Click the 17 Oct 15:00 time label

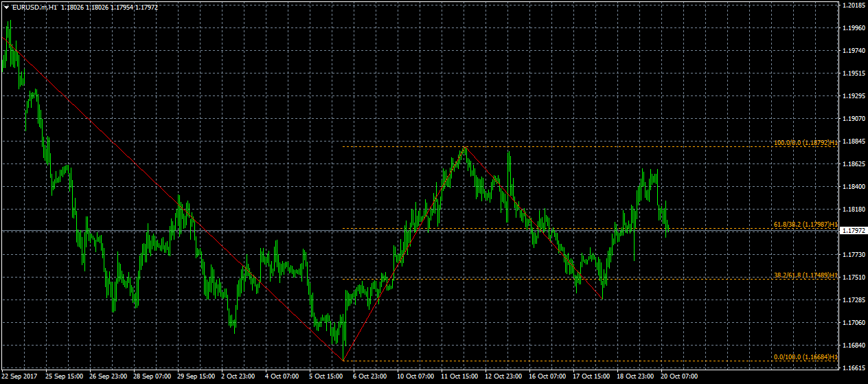[x=592, y=376]
